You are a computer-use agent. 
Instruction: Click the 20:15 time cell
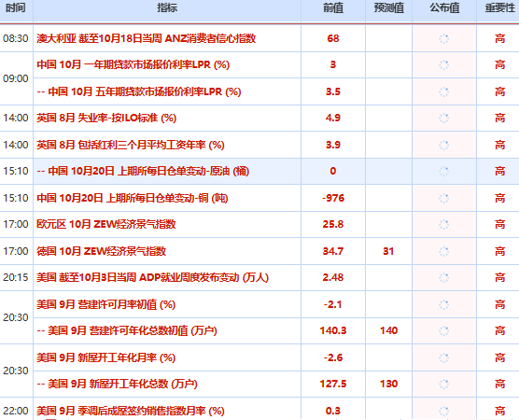(16, 277)
